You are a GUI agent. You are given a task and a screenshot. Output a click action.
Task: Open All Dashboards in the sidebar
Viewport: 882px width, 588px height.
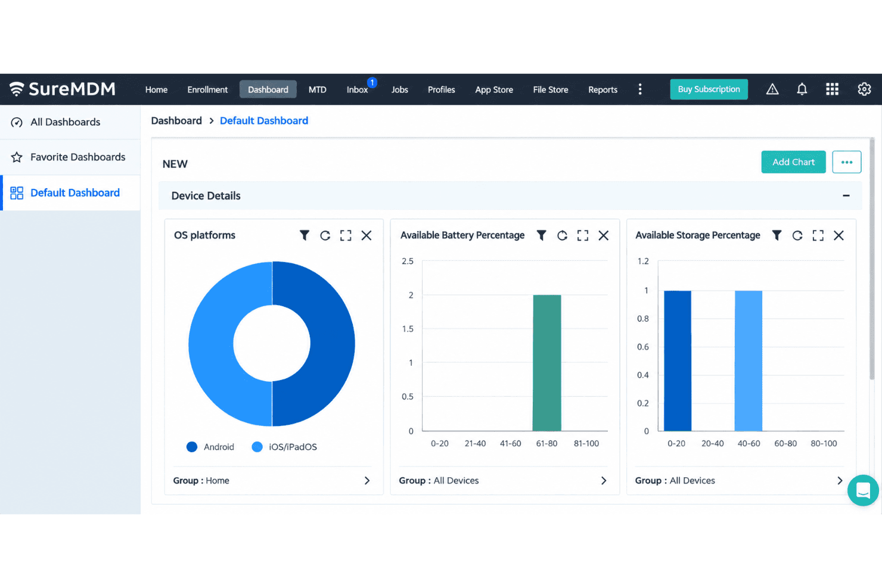[70, 122]
